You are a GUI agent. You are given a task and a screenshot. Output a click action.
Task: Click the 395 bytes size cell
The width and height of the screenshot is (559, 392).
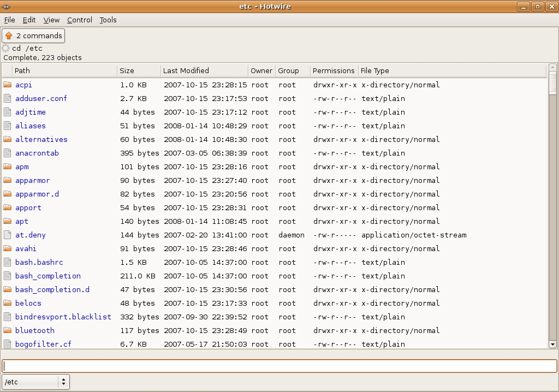click(x=139, y=153)
